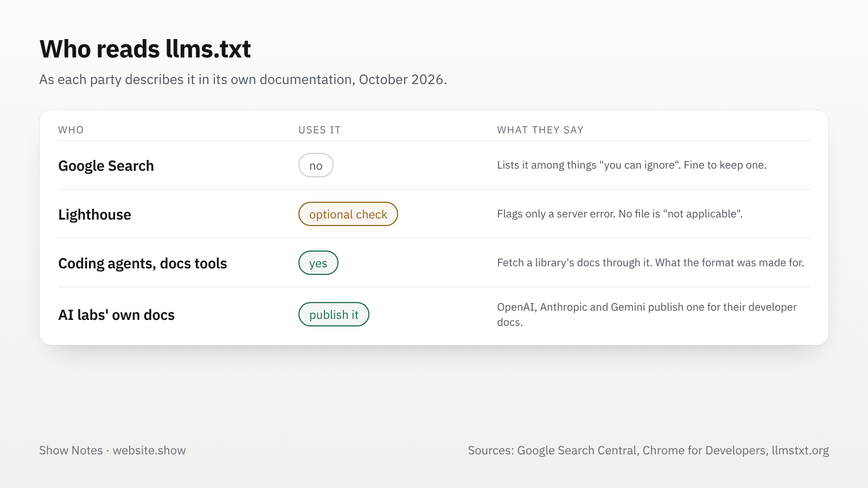Screen dimensions: 868x488
Task: Click the 'yes' pill badge
Action: (x=318, y=263)
